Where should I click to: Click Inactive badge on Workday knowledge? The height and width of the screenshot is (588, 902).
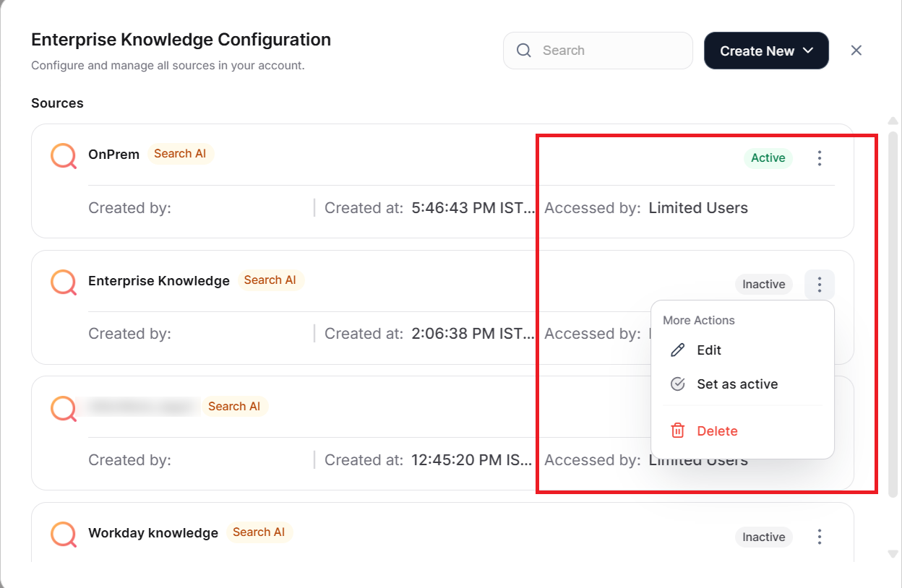764,537
